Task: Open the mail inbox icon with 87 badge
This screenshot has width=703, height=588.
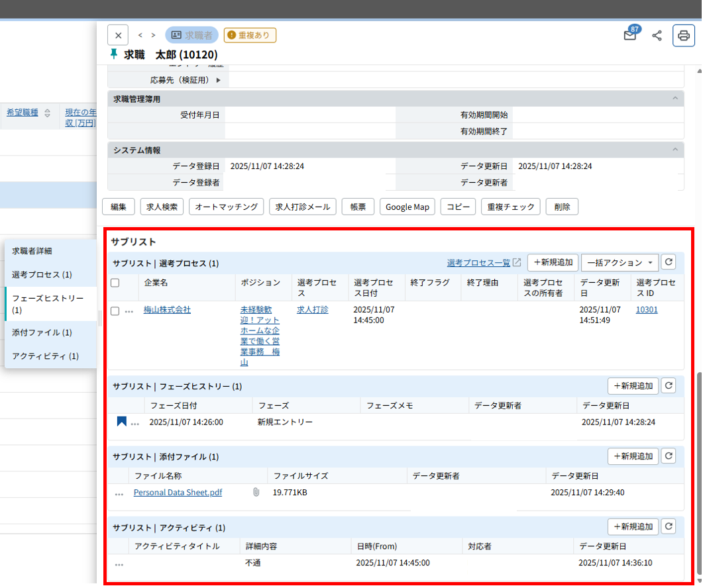Action: pyautogui.click(x=629, y=36)
